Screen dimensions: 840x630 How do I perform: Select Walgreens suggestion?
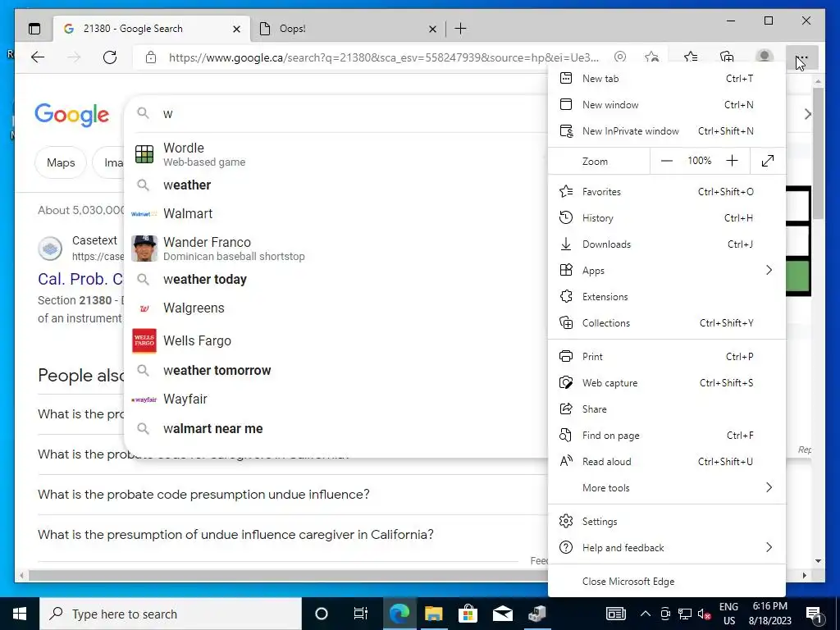point(336,308)
